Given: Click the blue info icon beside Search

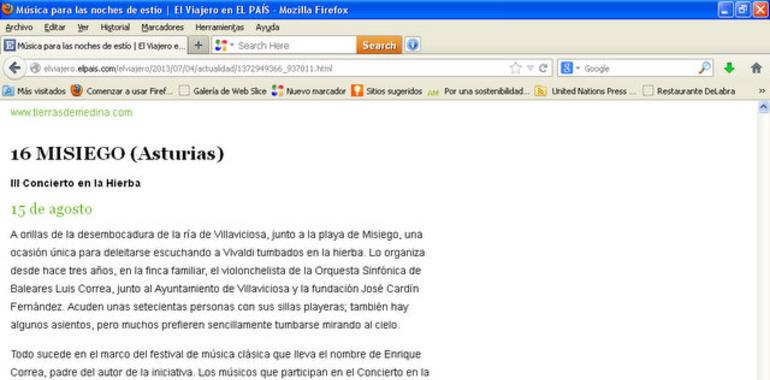Looking at the screenshot, I should pyautogui.click(x=412, y=45).
